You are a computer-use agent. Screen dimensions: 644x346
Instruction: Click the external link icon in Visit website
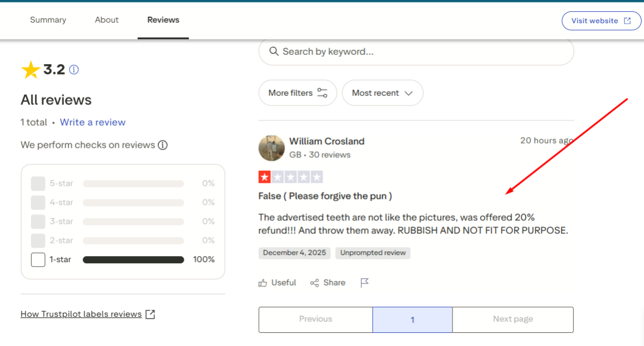pyautogui.click(x=627, y=20)
